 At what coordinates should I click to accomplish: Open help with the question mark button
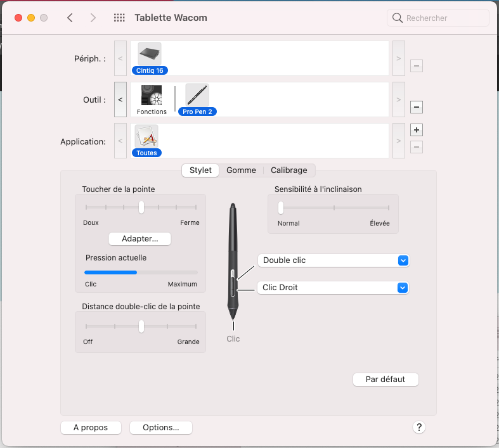point(418,427)
